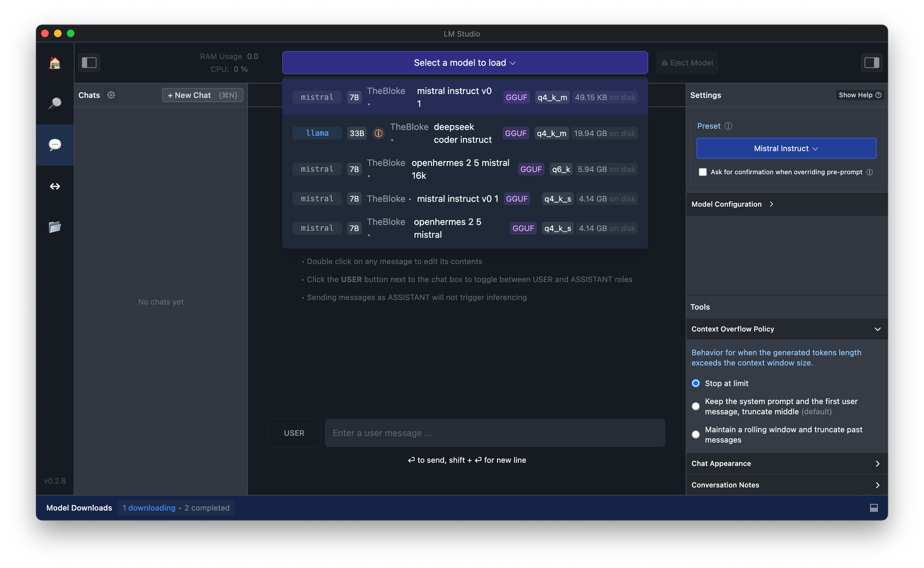The image size is (924, 568).
Task: Select Maintain a rolling window option
Action: pyautogui.click(x=696, y=435)
